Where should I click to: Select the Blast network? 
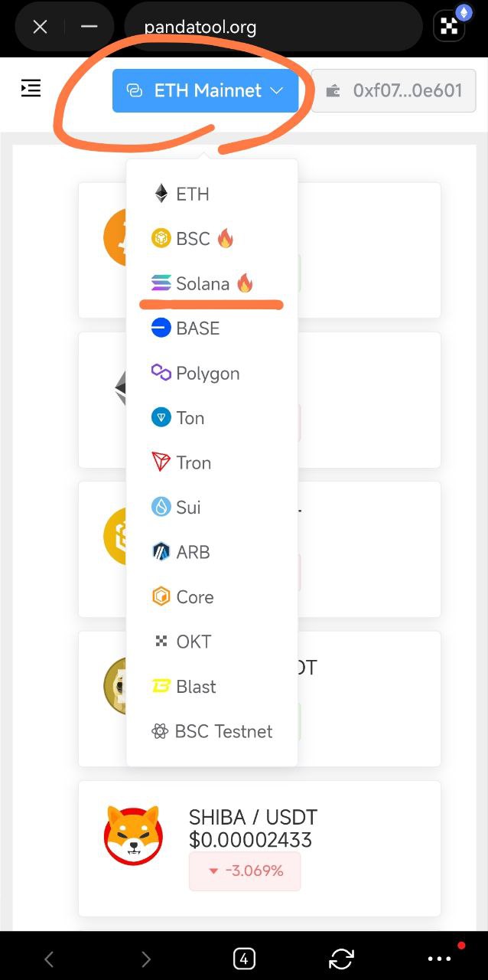click(x=196, y=686)
